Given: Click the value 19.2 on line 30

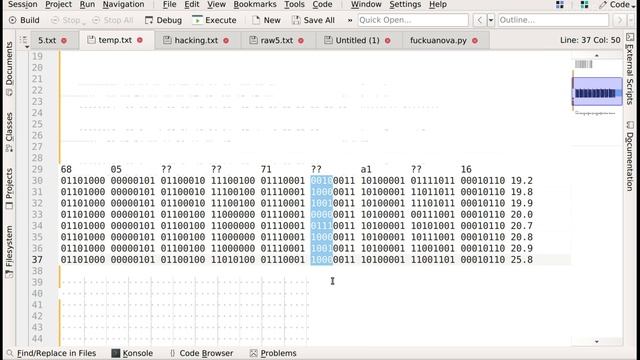Looking at the screenshot, I should point(522,180).
